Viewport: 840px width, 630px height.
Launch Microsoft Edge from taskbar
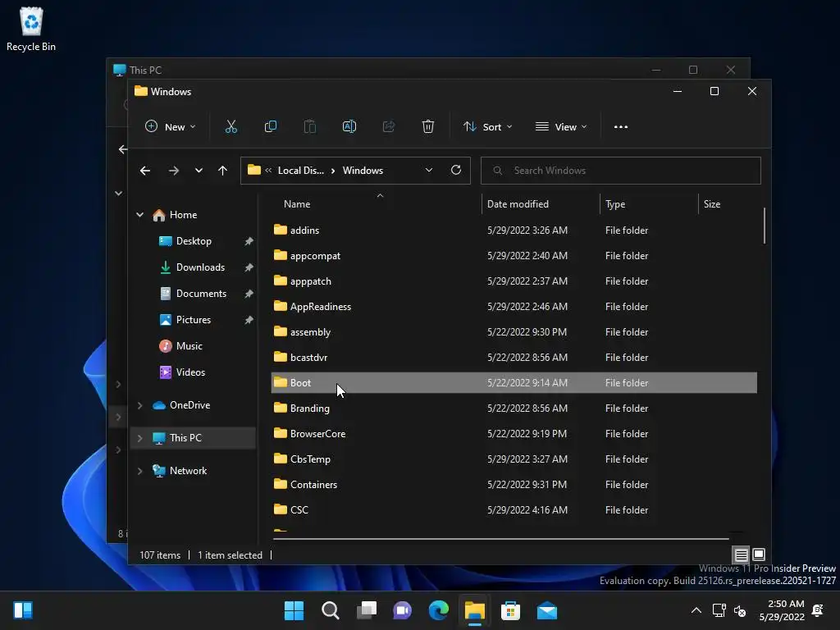(439, 610)
